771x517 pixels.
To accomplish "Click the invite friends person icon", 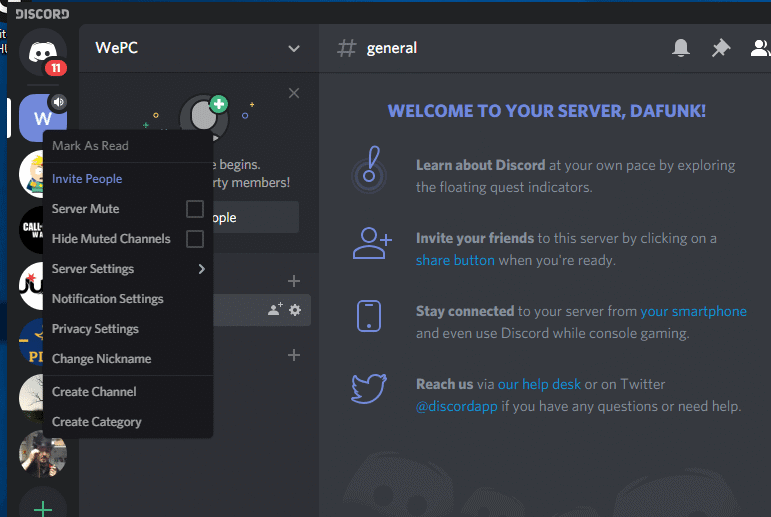I will (372, 243).
